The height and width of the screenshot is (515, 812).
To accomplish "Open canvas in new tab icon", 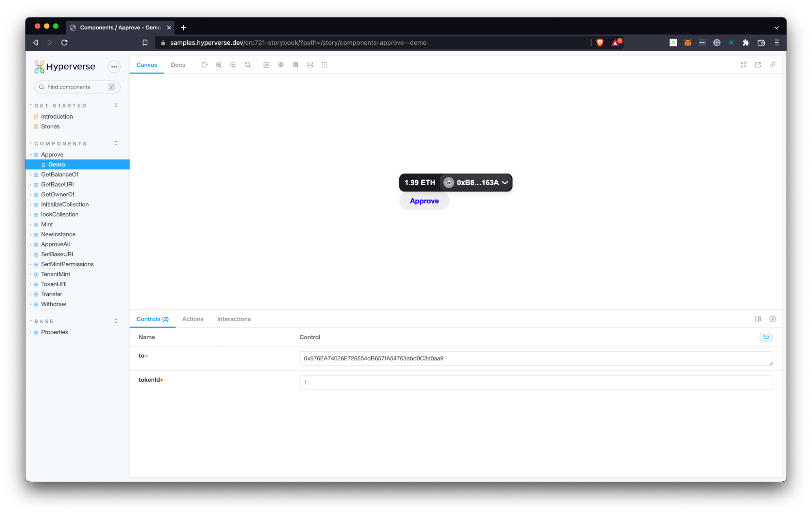I will 758,65.
